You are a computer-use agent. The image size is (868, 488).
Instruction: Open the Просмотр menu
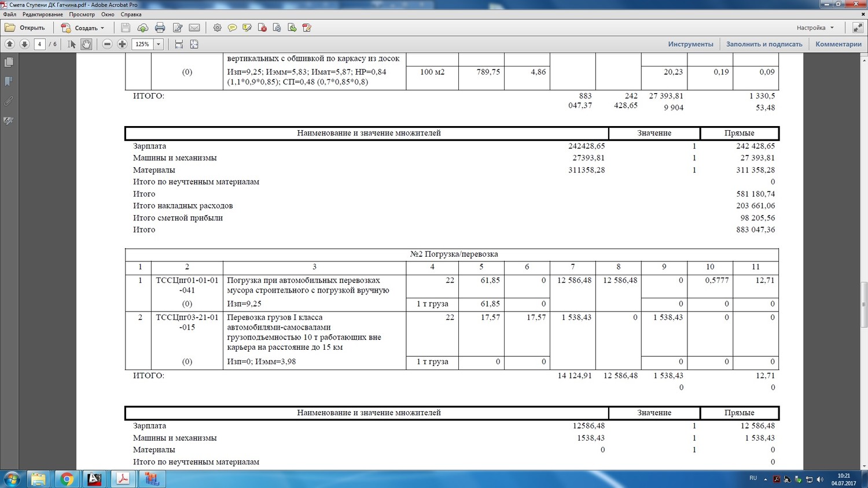coord(82,14)
